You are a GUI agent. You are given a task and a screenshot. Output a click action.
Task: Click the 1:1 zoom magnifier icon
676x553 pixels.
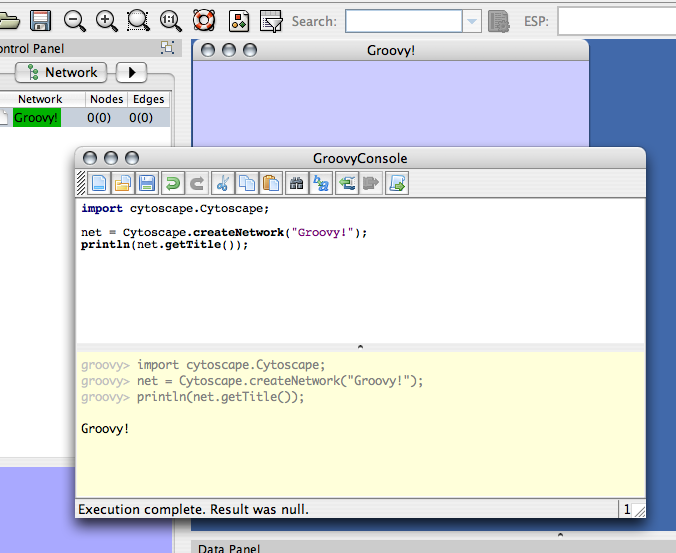pos(170,20)
